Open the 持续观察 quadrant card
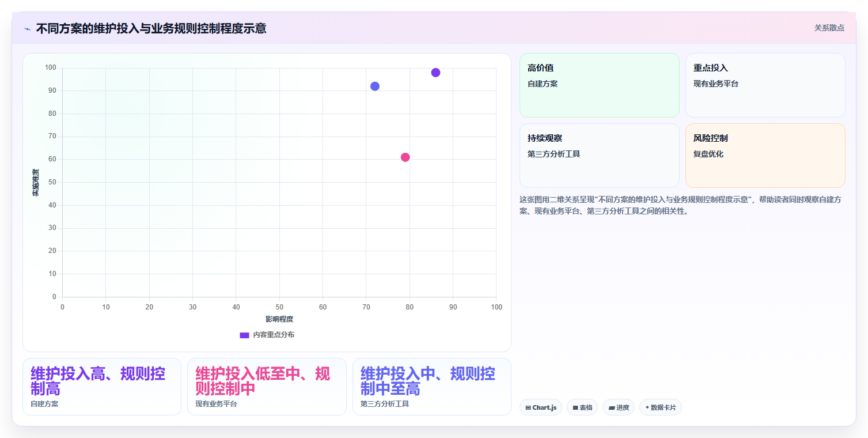The image size is (868, 438). tap(599, 156)
